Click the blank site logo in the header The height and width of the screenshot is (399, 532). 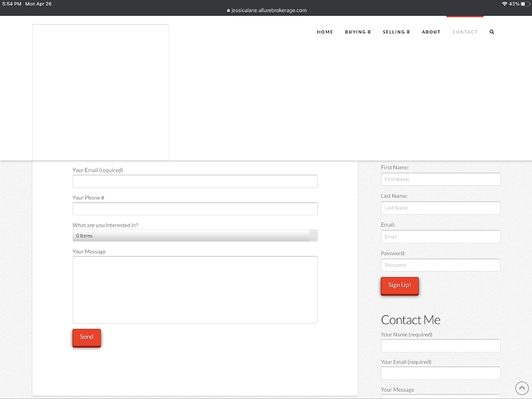pos(101,93)
